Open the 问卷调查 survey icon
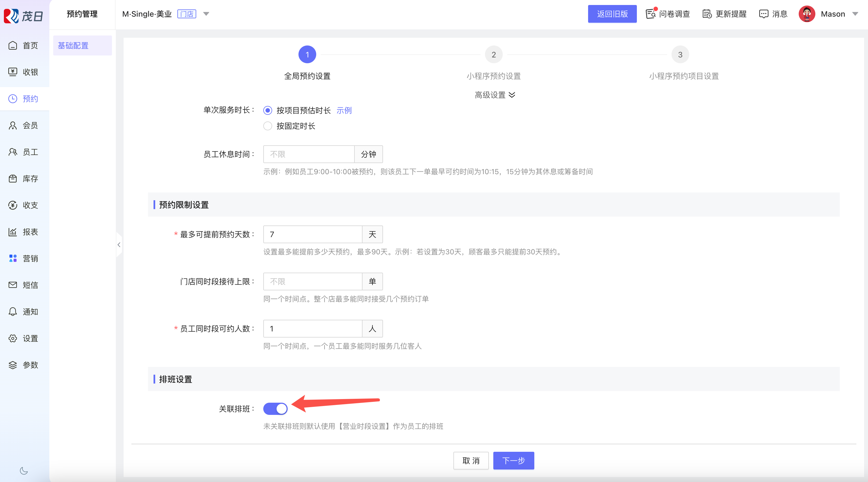The width and height of the screenshot is (868, 482). (650, 14)
